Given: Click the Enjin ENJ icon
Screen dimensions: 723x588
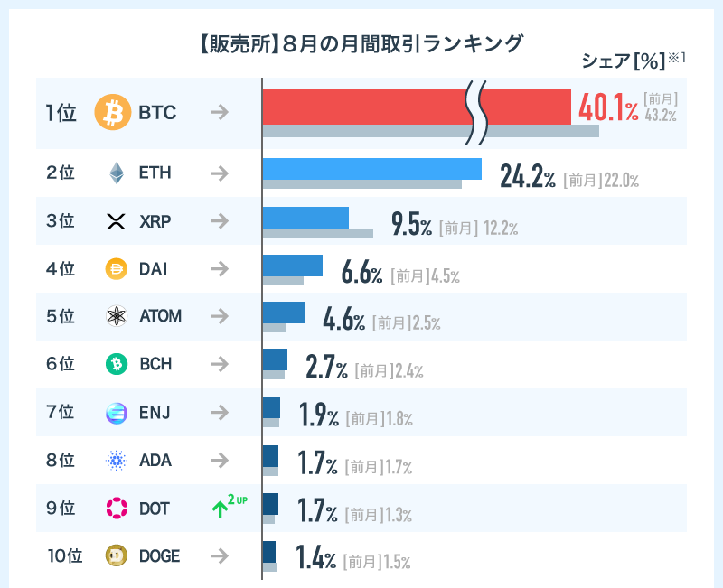Looking at the screenshot, I should click(116, 413).
